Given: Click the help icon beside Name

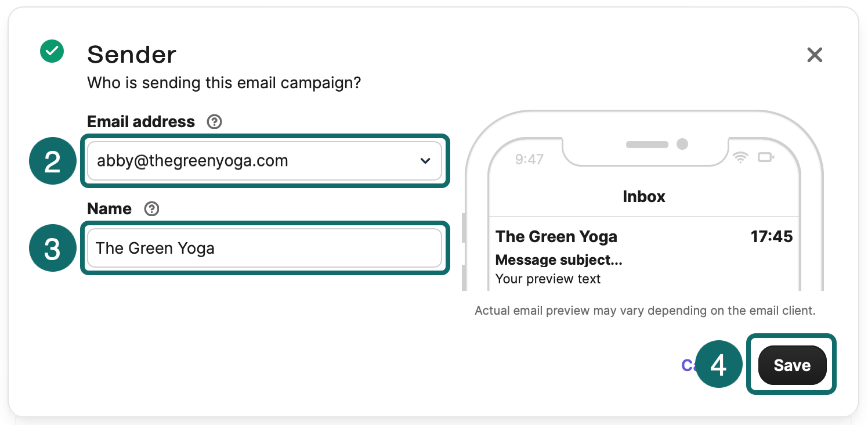Looking at the screenshot, I should 151,209.
